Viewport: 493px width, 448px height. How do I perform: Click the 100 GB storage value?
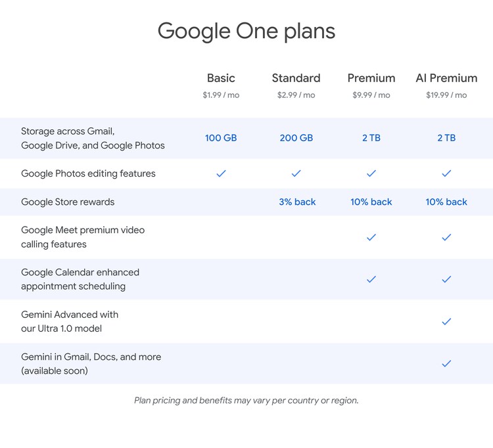click(221, 138)
